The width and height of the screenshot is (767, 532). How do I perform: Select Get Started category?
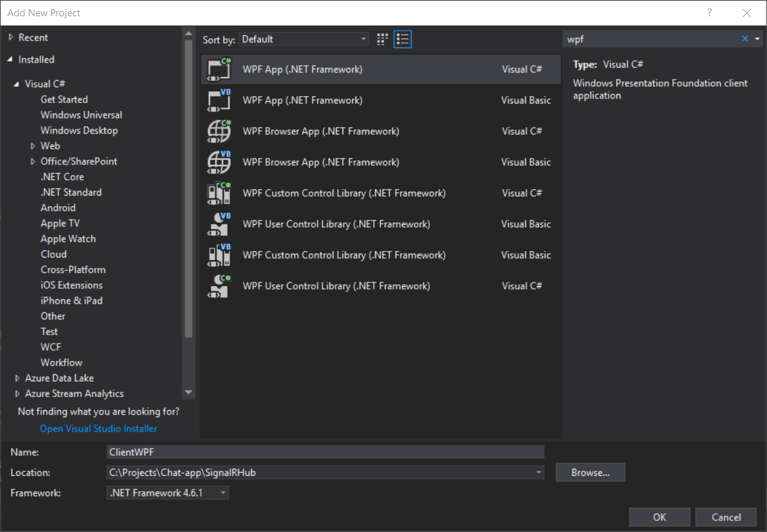click(x=64, y=99)
